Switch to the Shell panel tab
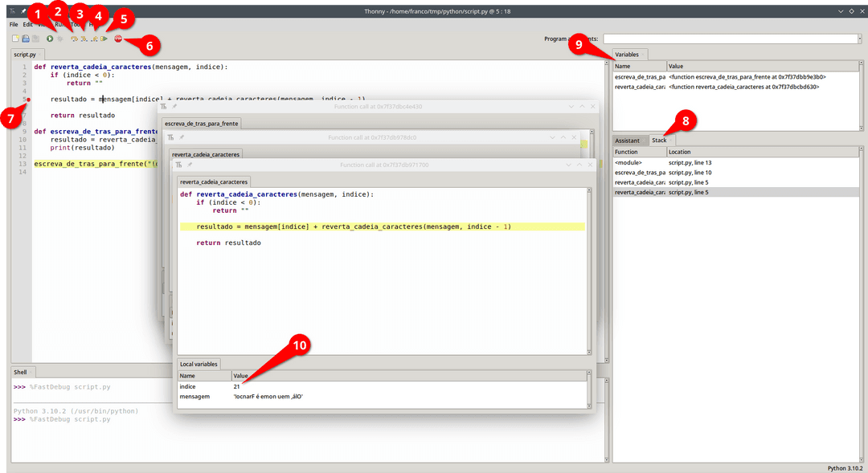 [22, 372]
